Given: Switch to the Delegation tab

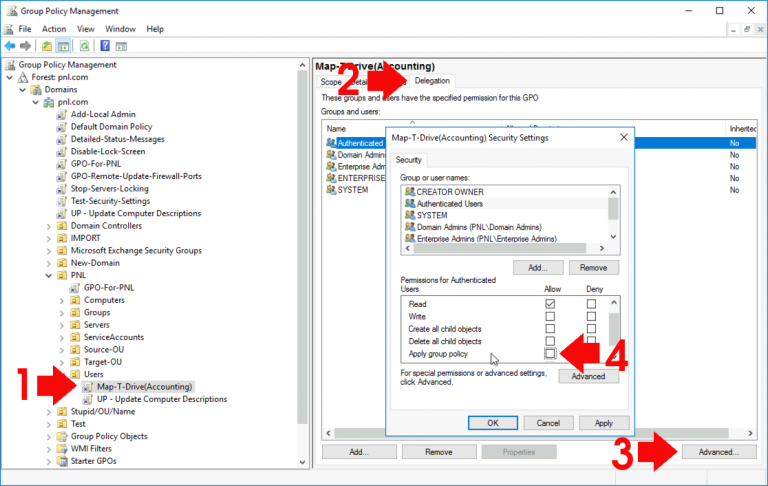Looking at the screenshot, I should pos(432,81).
